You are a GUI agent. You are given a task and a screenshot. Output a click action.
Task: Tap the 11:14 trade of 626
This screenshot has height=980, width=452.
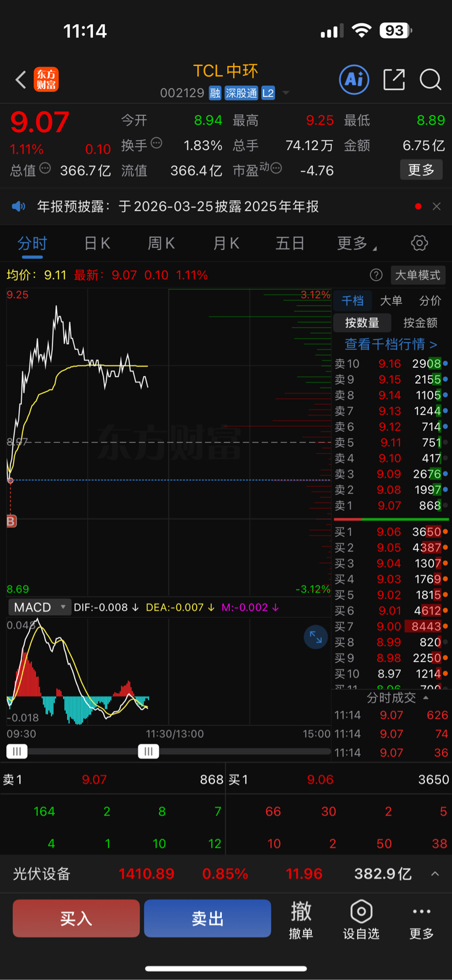click(x=391, y=715)
